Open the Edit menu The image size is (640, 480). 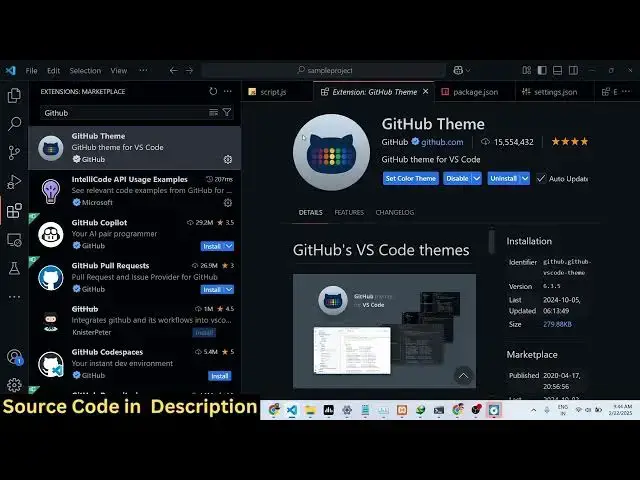(x=53, y=70)
